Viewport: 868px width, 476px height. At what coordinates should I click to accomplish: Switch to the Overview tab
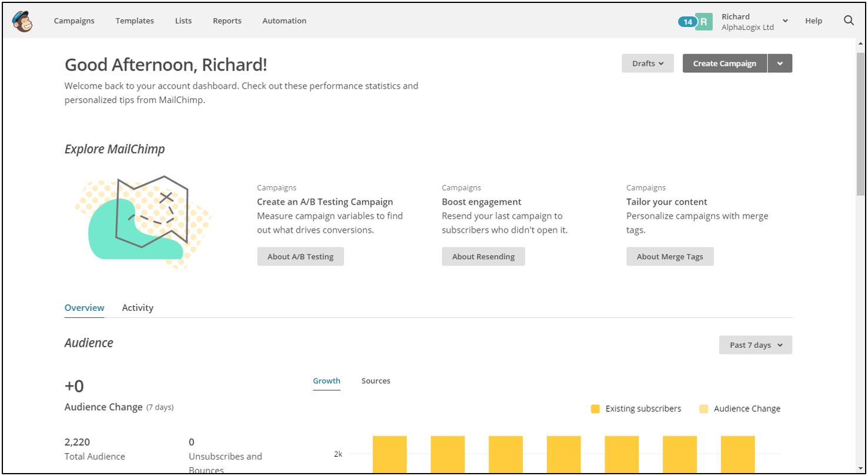[x=84, y=307]
